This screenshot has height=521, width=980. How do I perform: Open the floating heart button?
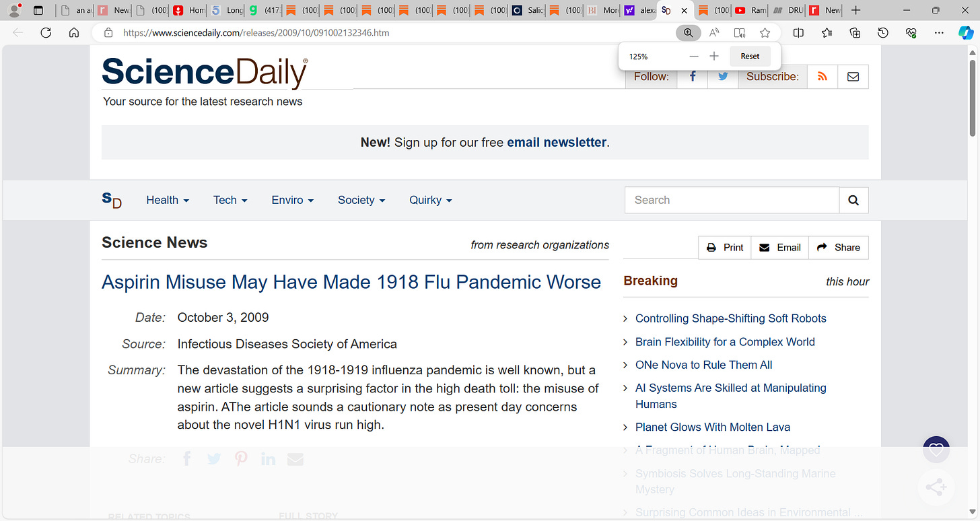[x=936, y=450]
